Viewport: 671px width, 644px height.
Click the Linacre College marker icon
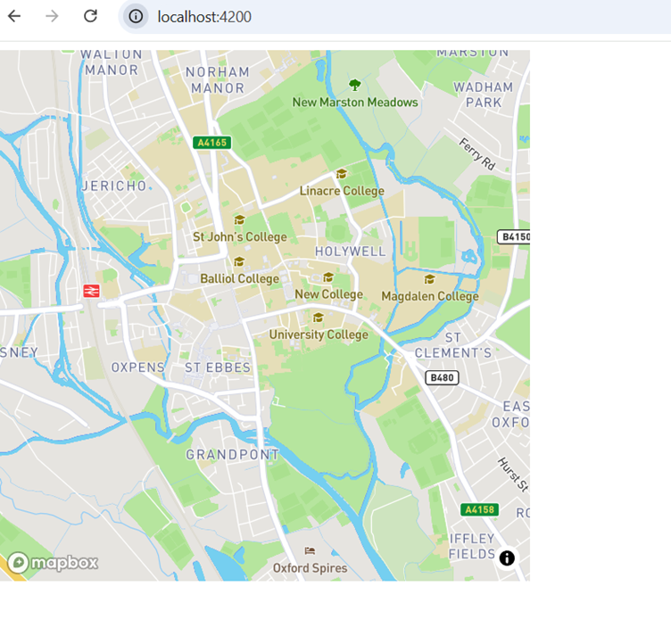click(x=341, y=174)
